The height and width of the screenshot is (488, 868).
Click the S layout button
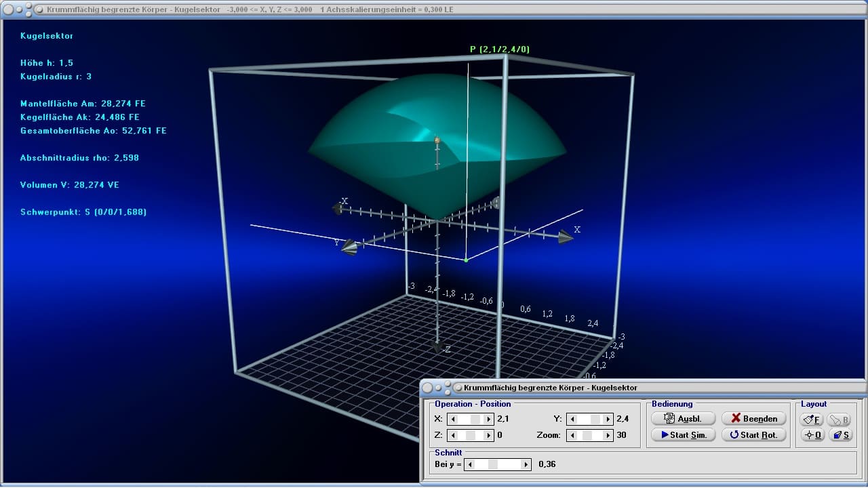pos(840,435)
